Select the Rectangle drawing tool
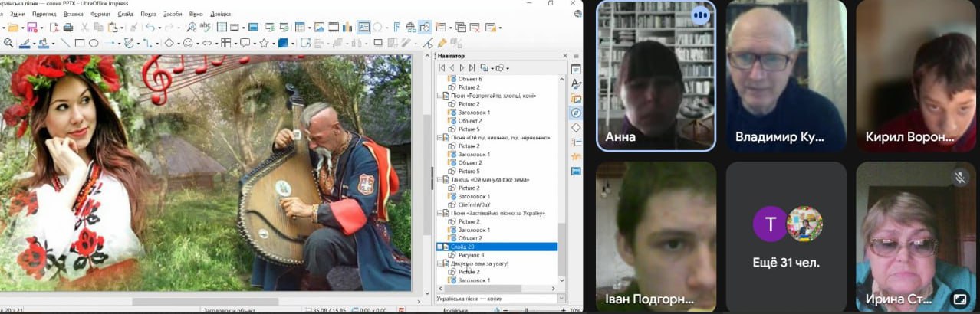This screenshot has width=980, height=314. pos(79,44)
